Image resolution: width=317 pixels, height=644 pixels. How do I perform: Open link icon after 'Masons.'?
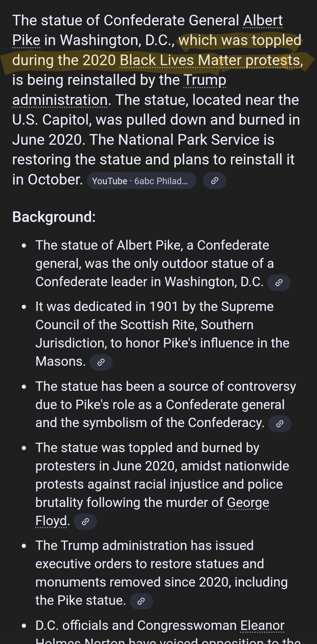[x=101, y=362]
